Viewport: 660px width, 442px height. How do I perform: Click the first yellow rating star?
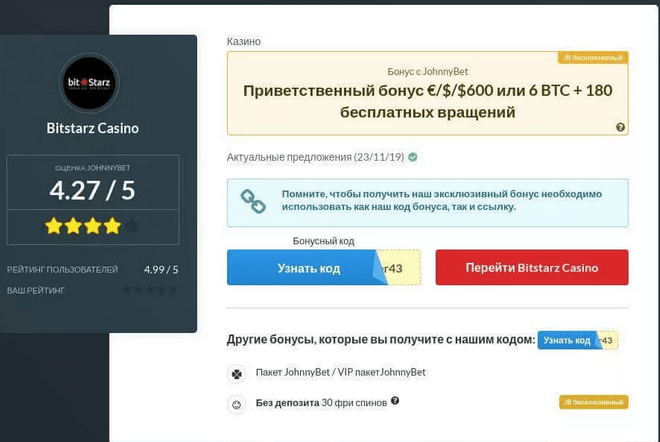(54, 226)
